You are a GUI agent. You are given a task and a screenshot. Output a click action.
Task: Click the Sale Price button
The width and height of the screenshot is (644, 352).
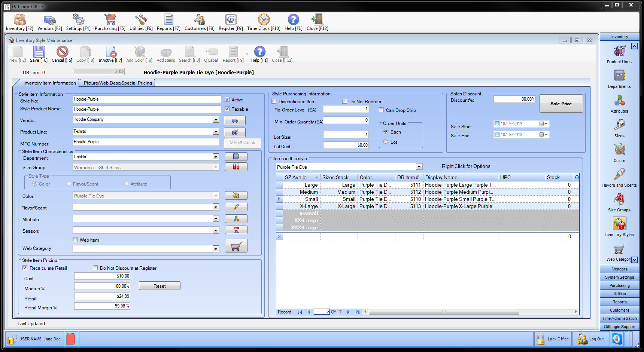click(561, 103)
